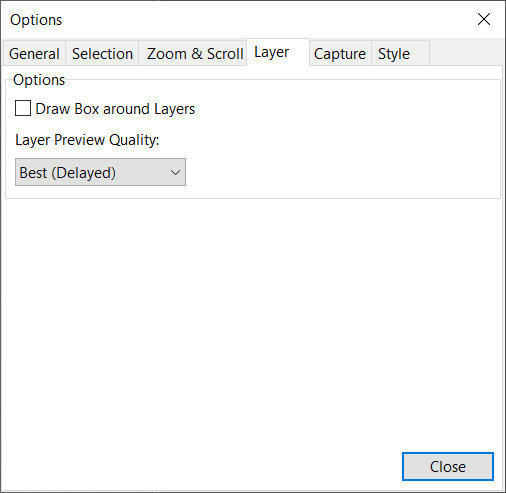Switch to the General tab
Viewport: 506px width, 493px height.
point(34,53)
